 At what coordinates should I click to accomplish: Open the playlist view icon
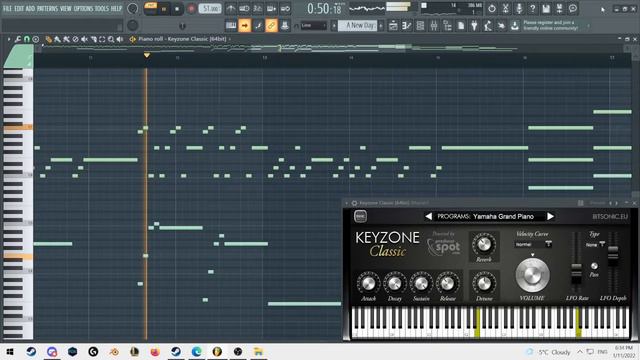pos(393,25)
